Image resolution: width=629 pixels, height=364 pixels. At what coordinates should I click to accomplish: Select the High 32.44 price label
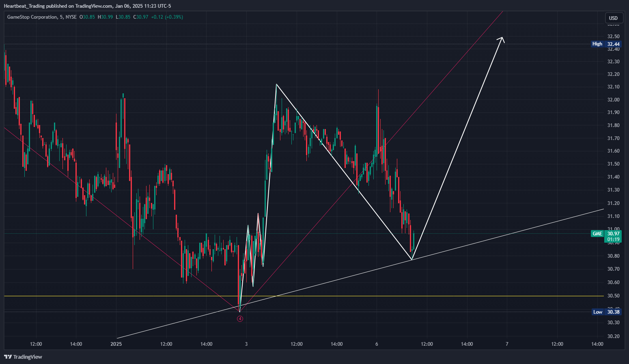[606, 44]
